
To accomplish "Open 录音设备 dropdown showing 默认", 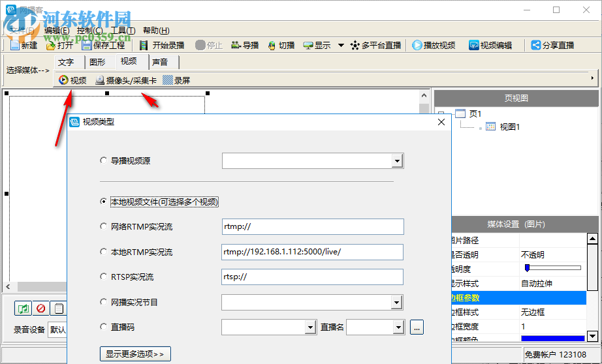I will click(57, 329).
